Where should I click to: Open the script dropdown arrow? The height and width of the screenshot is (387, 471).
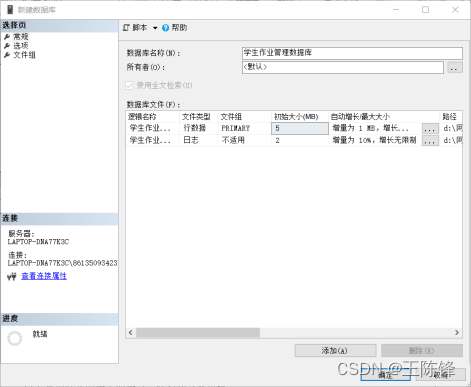coord(155,28)
